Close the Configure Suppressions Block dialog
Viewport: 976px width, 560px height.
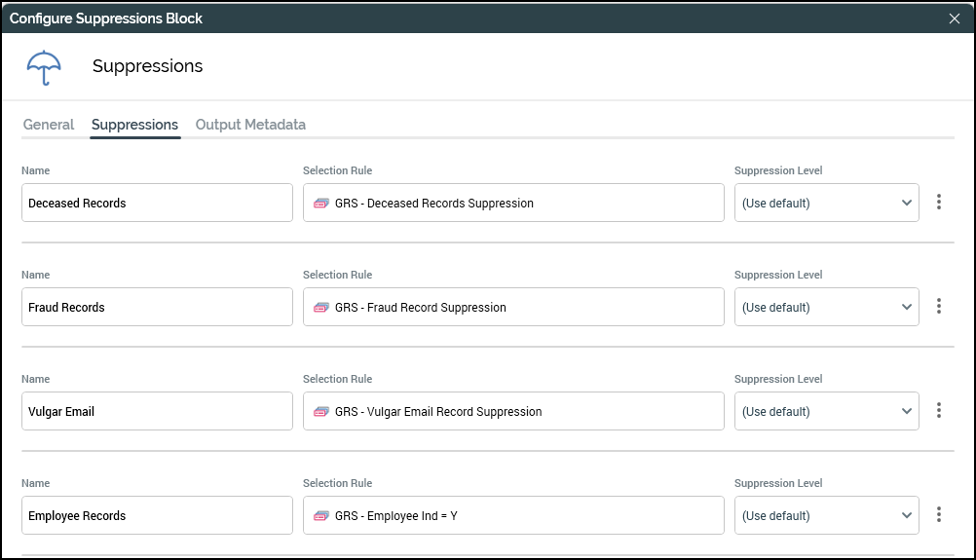coord(955,19)
